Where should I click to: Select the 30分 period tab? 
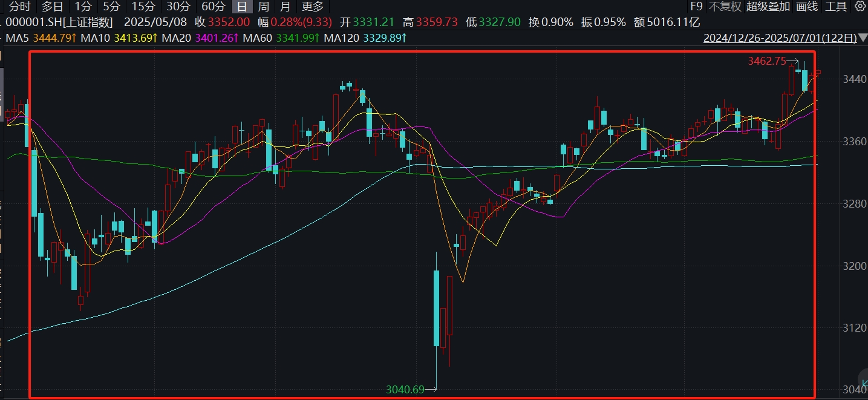[178, 7]
